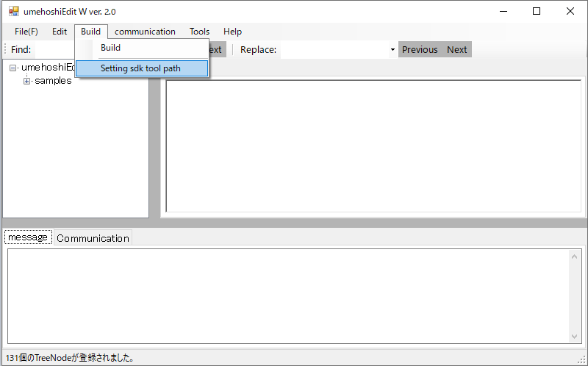The width and height of the screenshot is (588, 366).
Task: Open the File(F) menu
Action: coord(26,32)
